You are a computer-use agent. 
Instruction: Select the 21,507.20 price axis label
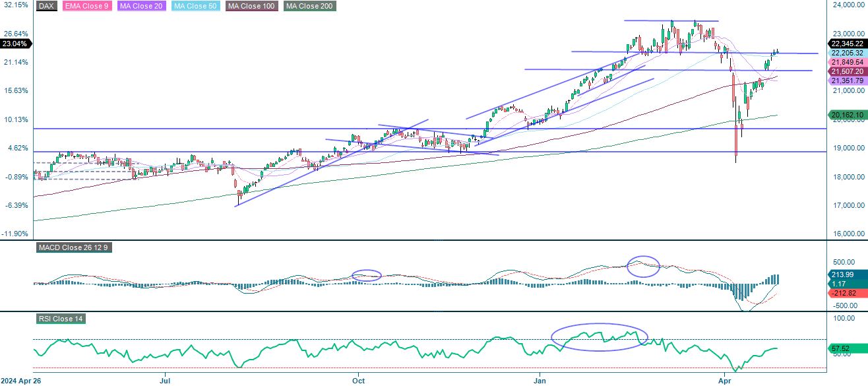tap(846, 70)
